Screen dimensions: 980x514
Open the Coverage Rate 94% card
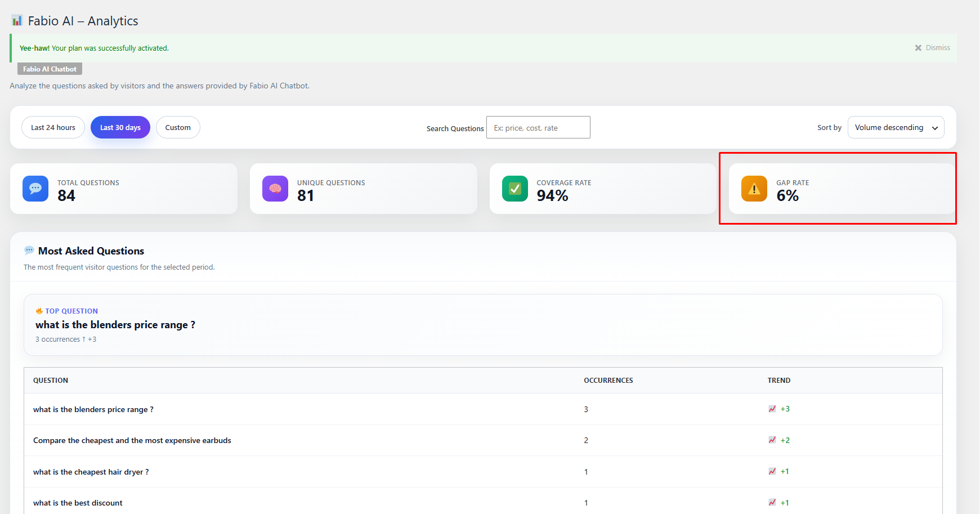pos(603,189)
